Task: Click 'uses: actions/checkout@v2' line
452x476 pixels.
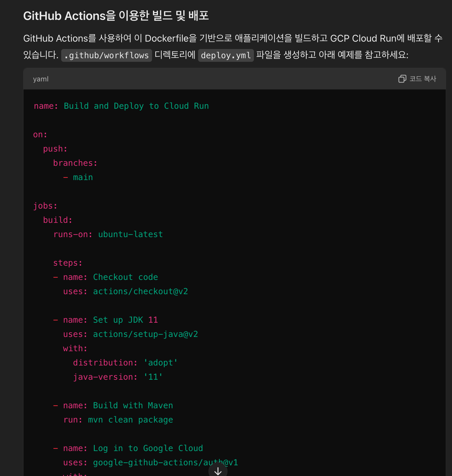Action: (x=126, y=291)
